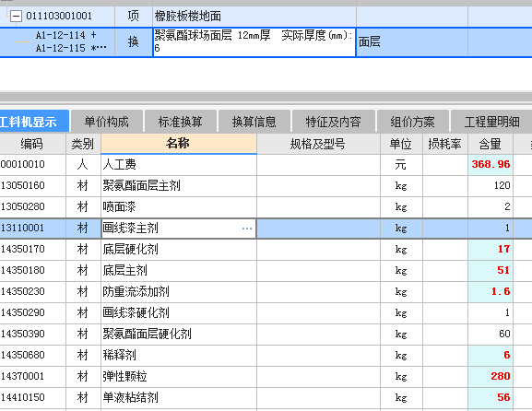This screenshot has height=411, width=532.
Task: Click the 聚氨酯球场面层 12mm厚 name field
Action: click(254, 42)
